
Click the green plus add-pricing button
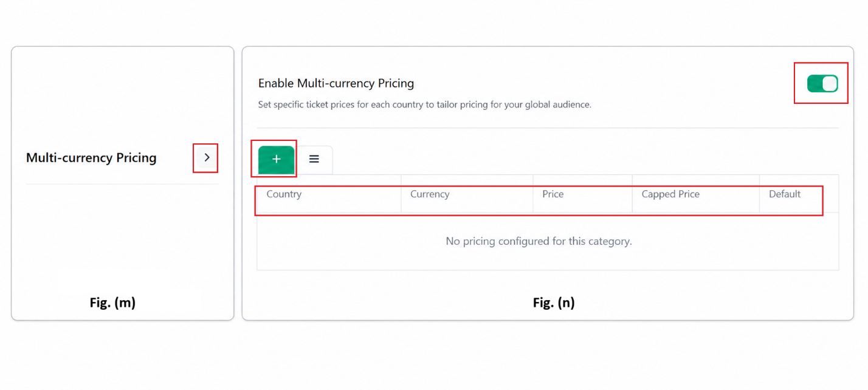point(277,159)
